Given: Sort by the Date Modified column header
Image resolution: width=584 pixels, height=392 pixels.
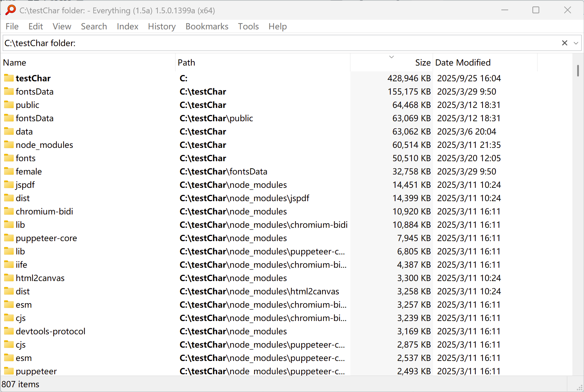Looking at the screenshot, I should tap(485, 62).
